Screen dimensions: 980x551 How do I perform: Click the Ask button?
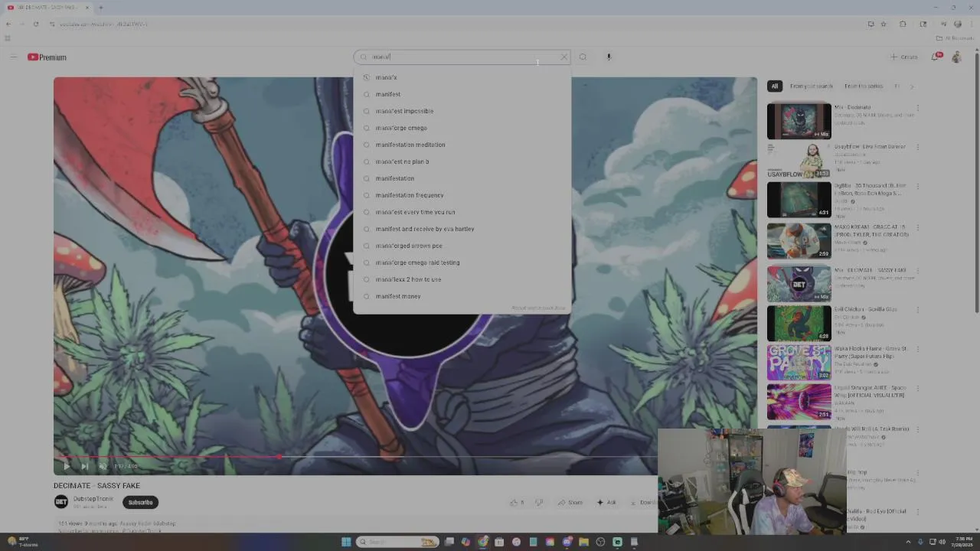point(606,503)
